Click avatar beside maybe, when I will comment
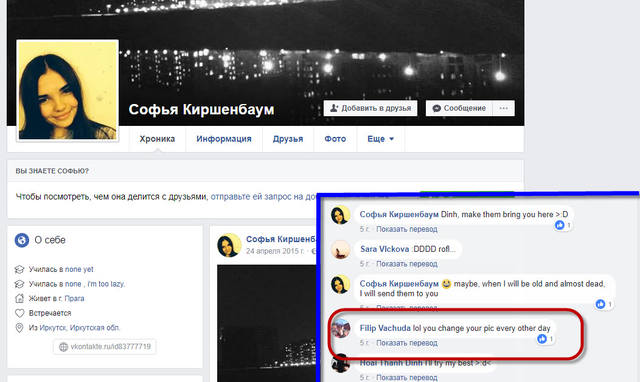640x382 pixels. click(x=340, y=284)
